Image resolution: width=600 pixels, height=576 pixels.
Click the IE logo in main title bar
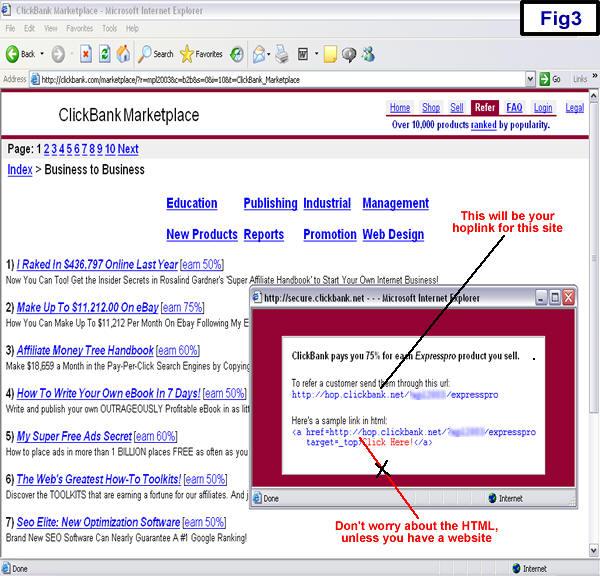[x=6, y=10]
